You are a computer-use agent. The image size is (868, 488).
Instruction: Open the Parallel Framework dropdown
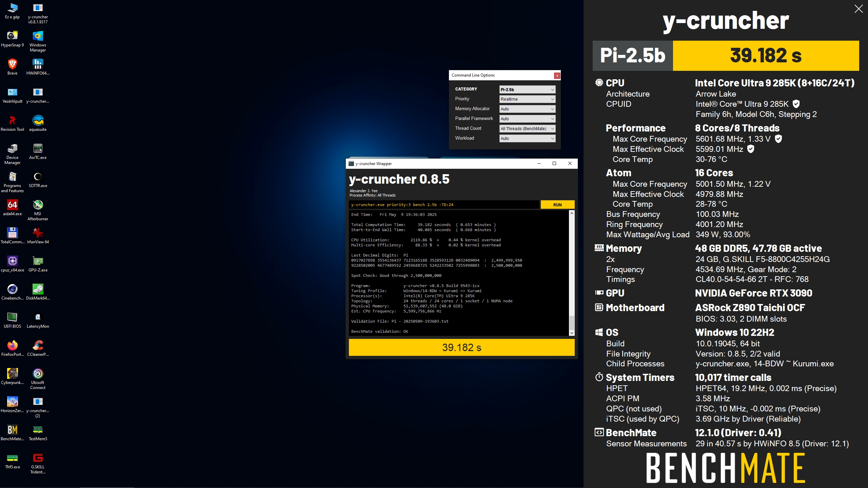(527, 119)
